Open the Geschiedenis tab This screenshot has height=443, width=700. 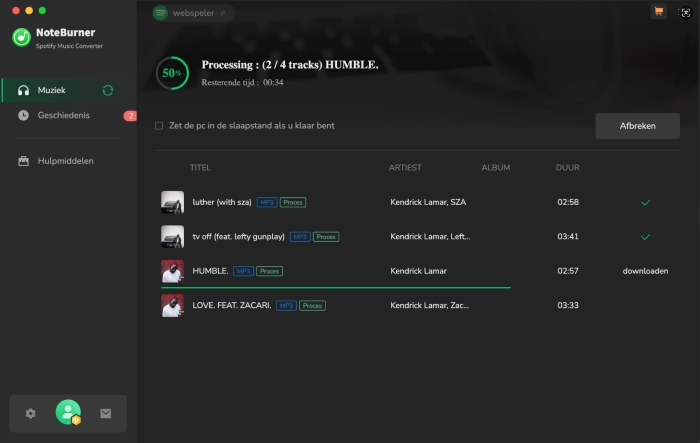(69, 115)
